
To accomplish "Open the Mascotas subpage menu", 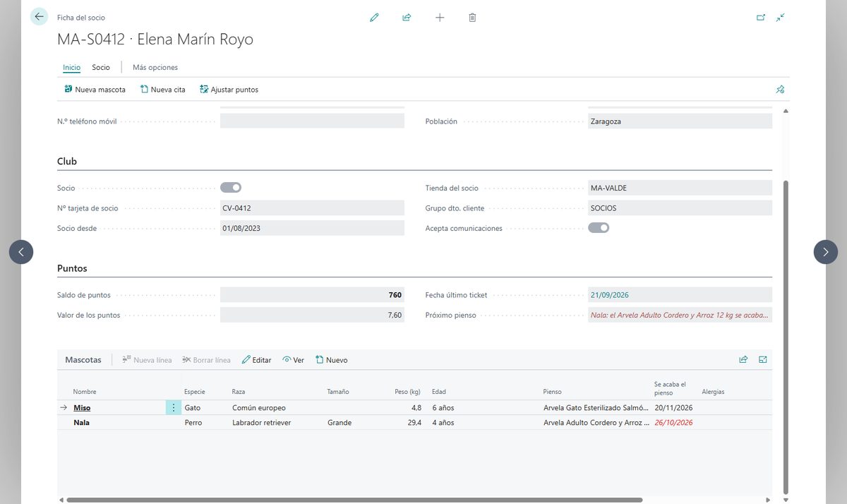I will [x=83, y=360].
